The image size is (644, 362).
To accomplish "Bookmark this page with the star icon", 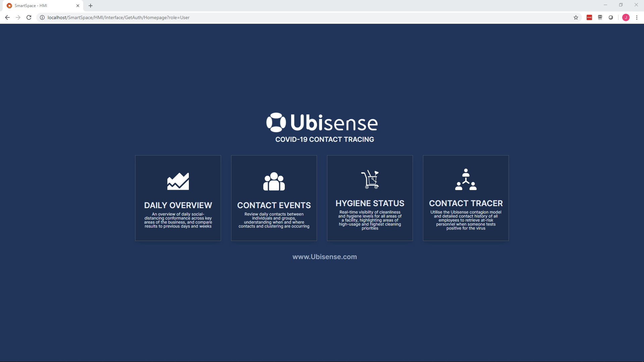I will 576,17.
